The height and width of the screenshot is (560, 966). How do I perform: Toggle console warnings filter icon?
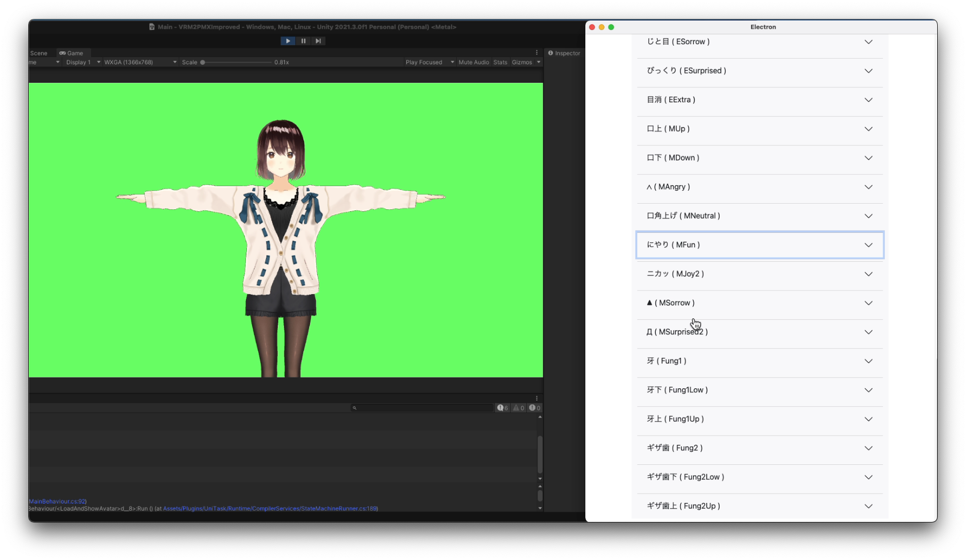(x=518, y=408)
